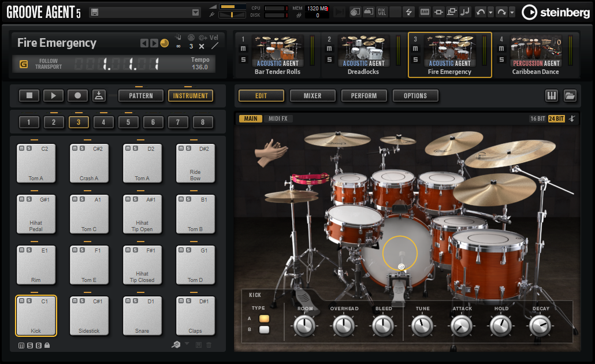595x364 pixels.
Task: Open the browser folder icon beside Options
Action: point(570,96)
